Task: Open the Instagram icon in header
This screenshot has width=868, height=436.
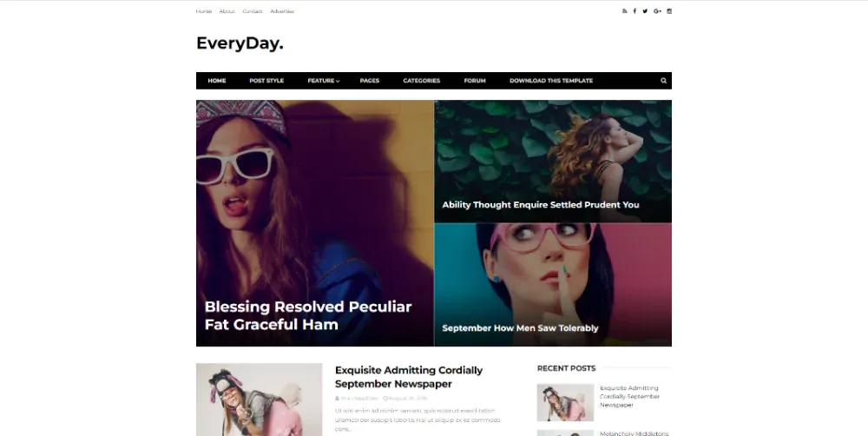Action: pyautogui.click(x=669, y=11)
